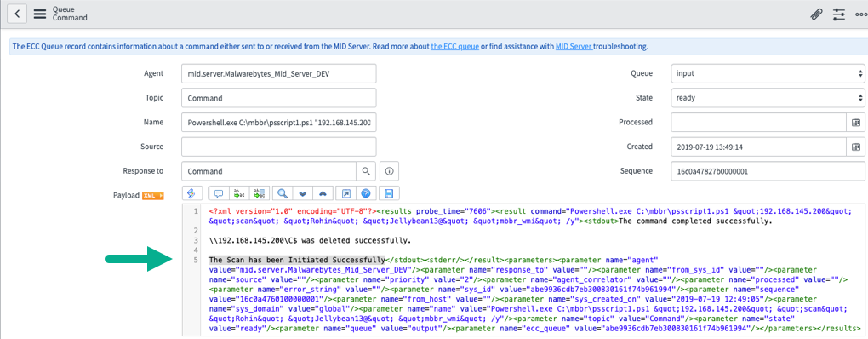Save payload using the disk icon
Viewport: 868px width, 339px height.
point(388,194)
